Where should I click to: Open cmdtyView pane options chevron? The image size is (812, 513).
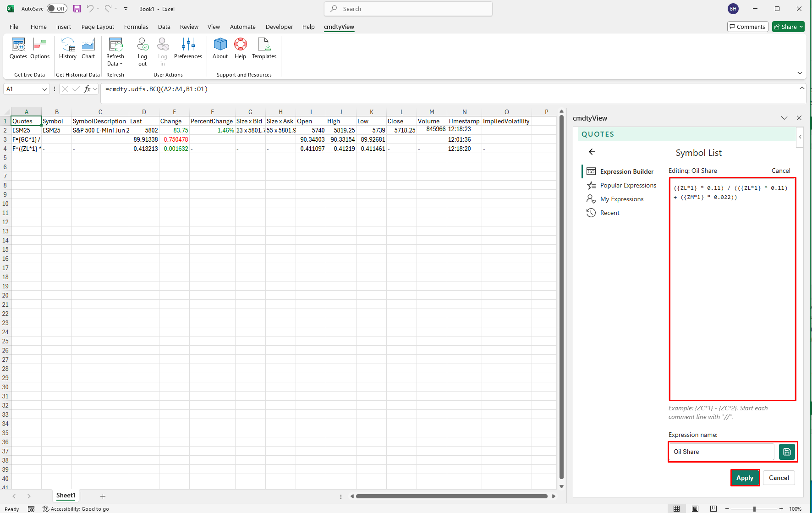784,118
